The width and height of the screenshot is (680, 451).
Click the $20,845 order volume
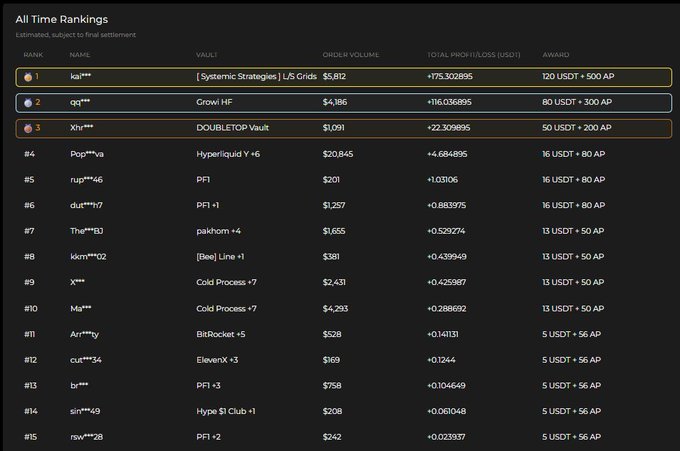click(x=338, y=154)
